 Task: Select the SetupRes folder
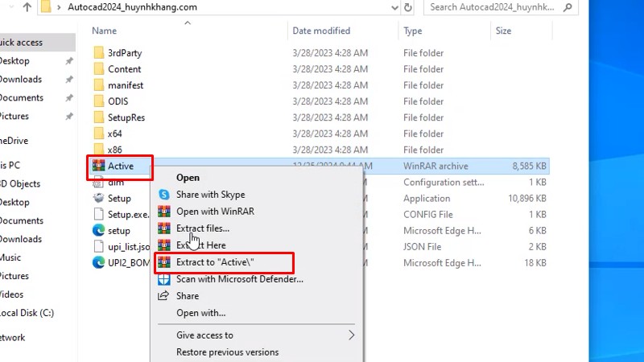point(126,117)
